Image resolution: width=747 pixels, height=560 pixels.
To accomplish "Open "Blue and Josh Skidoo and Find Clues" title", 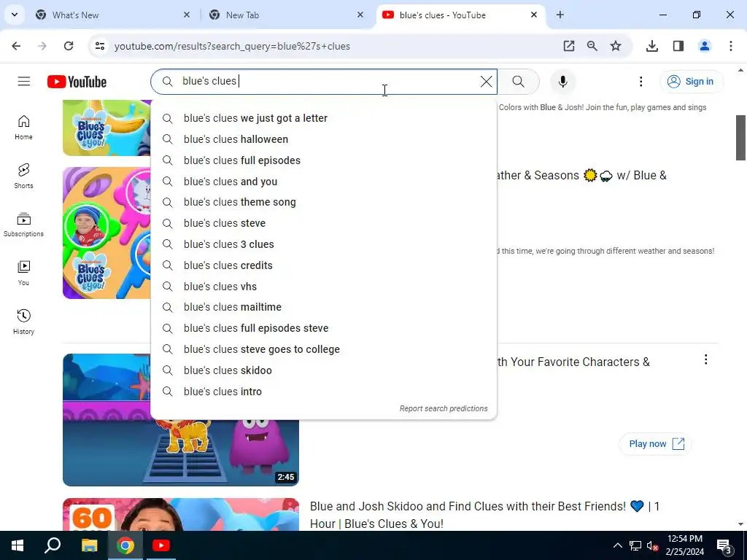I will tap(484, 515).
